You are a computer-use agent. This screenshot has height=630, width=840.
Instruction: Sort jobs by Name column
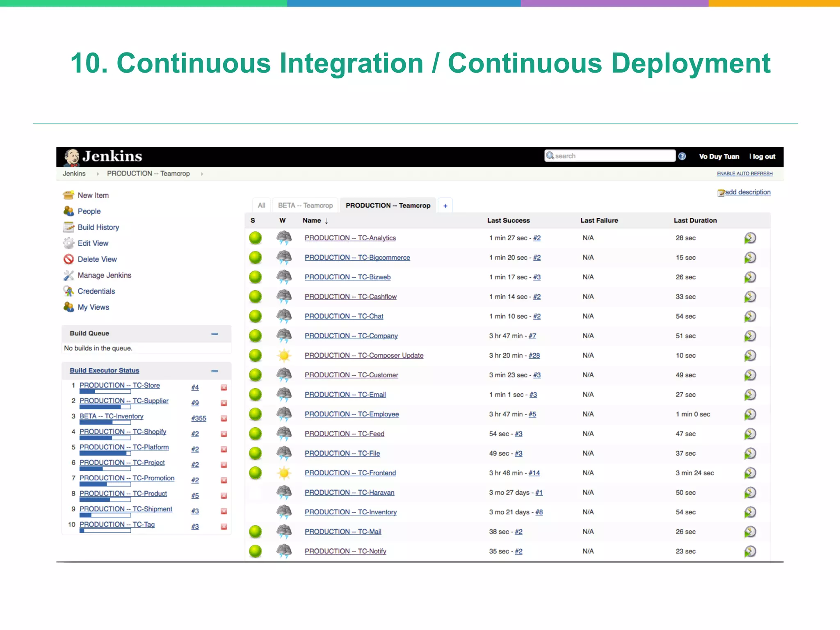point(315,221)
